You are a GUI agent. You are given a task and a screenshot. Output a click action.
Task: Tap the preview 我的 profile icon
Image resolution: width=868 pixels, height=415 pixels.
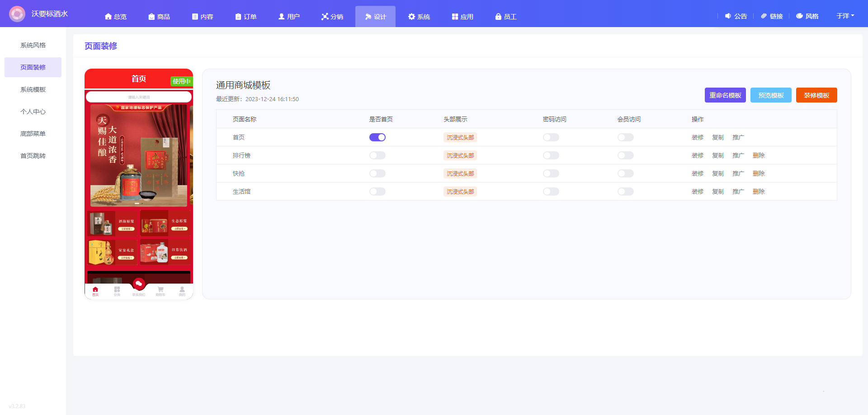click(182, 289)
